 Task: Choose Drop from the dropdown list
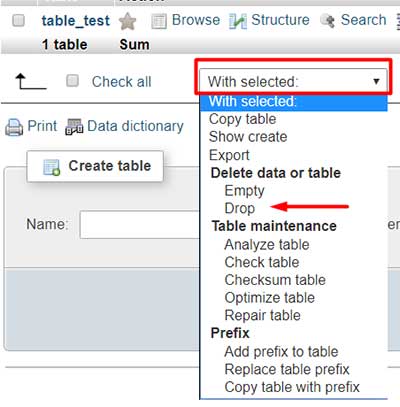(x=240, y=208)
